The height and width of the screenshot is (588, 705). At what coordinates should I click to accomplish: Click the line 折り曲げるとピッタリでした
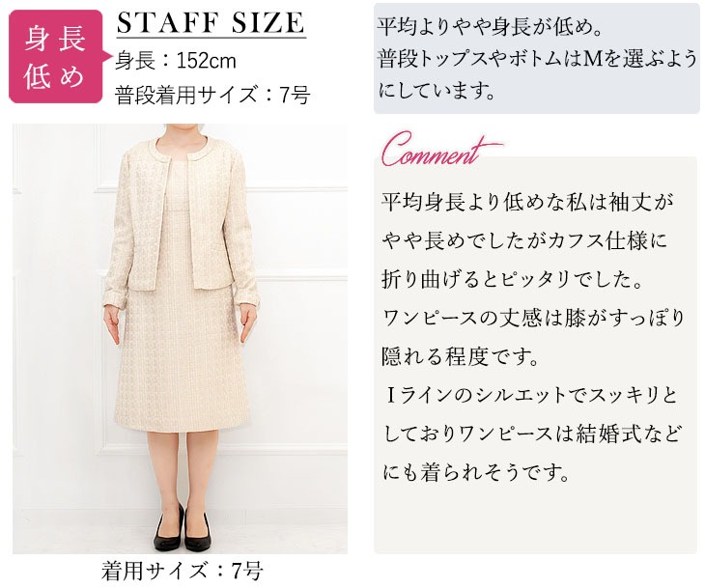(512, 280)
